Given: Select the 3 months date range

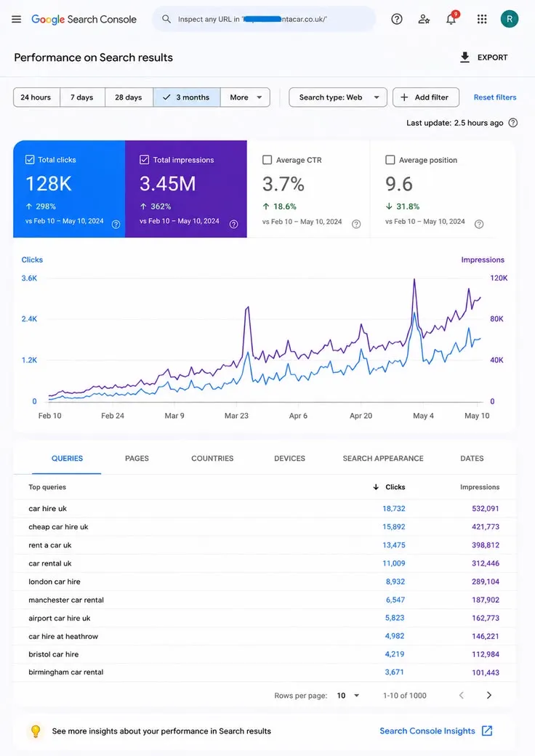Looking at the screenshot, I should (x=187, y=97).
